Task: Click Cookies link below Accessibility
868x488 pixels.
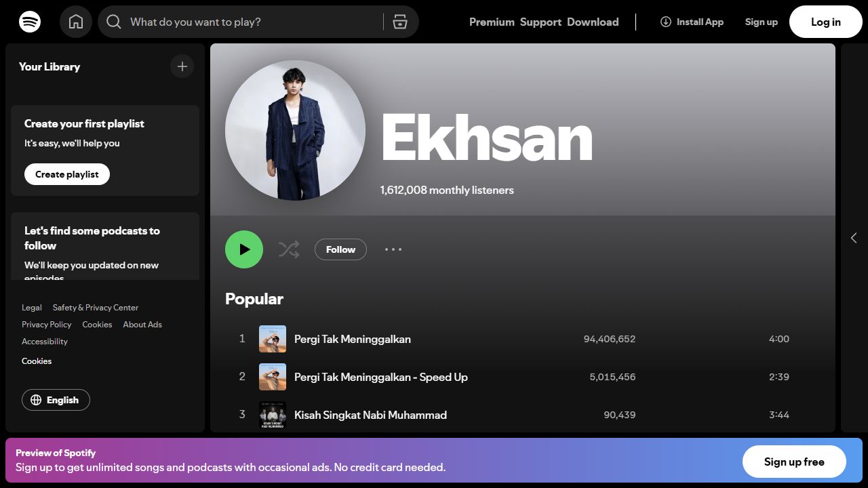Action: [x=37, y=361]
